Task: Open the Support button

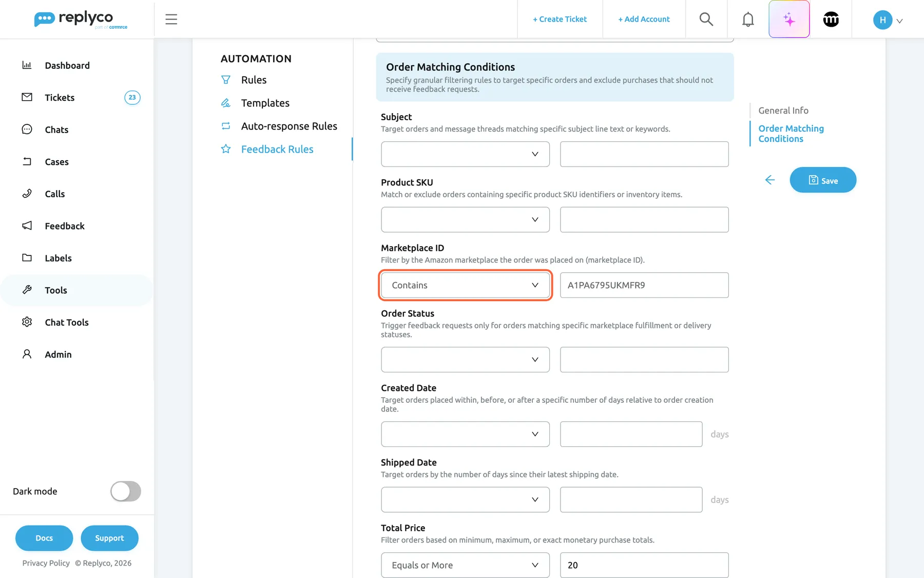Action: tap(109, 538)
